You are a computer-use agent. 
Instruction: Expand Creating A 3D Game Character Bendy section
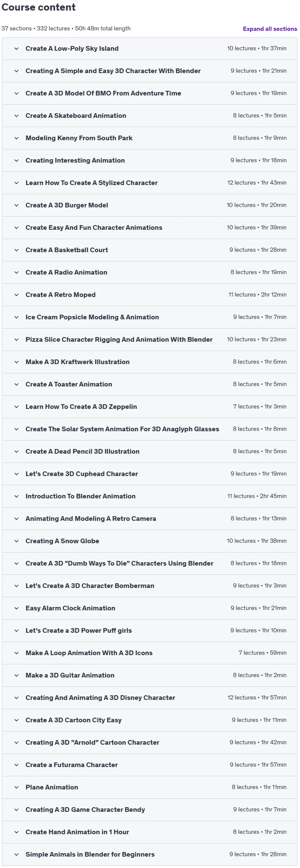click(x=150, y=810)
